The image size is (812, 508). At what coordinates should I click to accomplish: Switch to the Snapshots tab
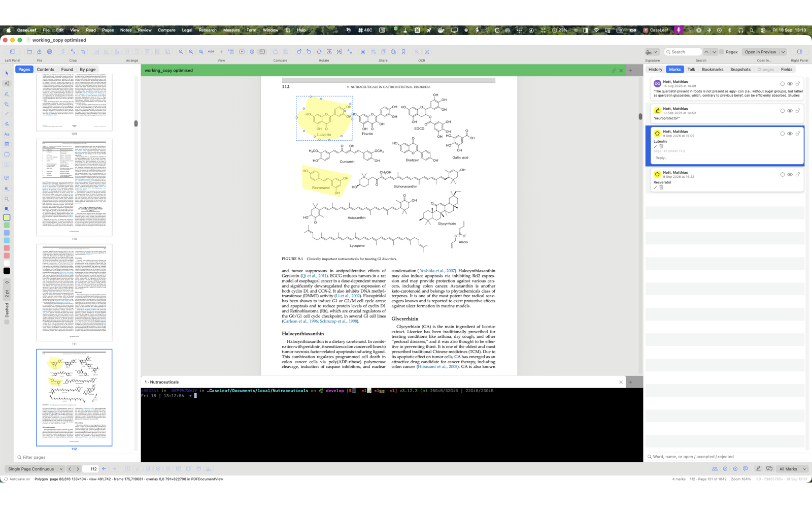[x=740, y=70]
